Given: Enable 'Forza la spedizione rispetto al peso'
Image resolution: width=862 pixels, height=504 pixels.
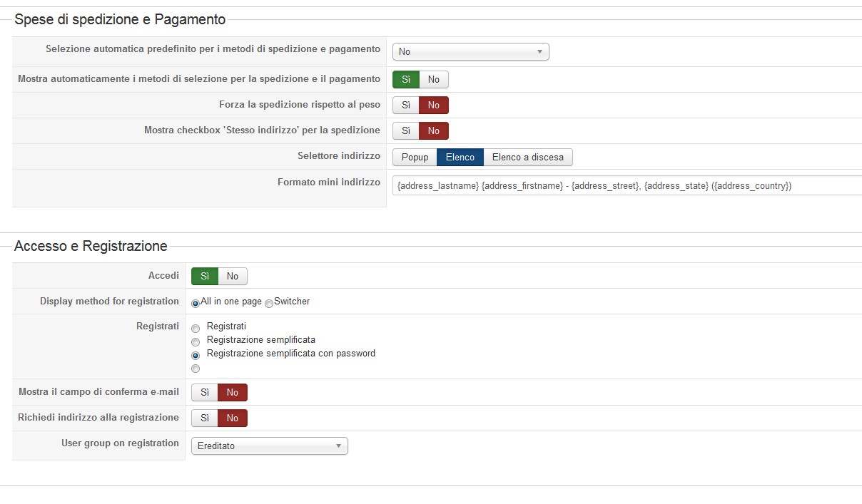Looking at the screenshot, I should point(405,106).
